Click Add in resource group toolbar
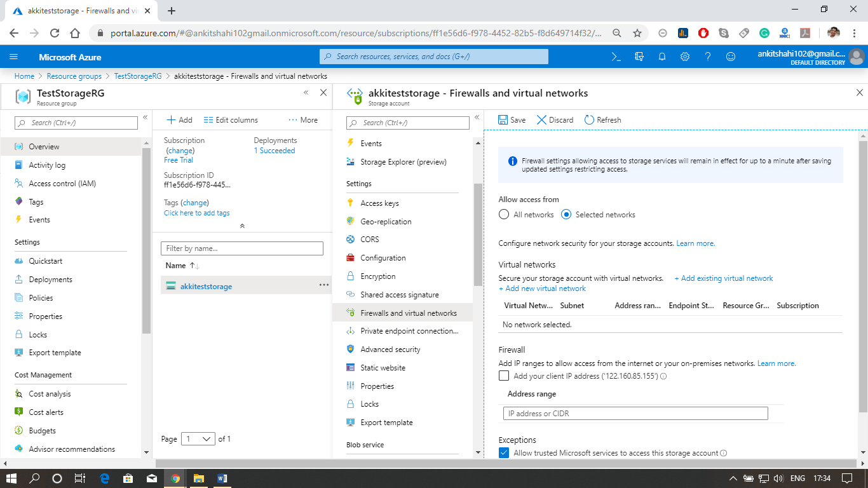The image size is (868, 488). pos(179,119)
